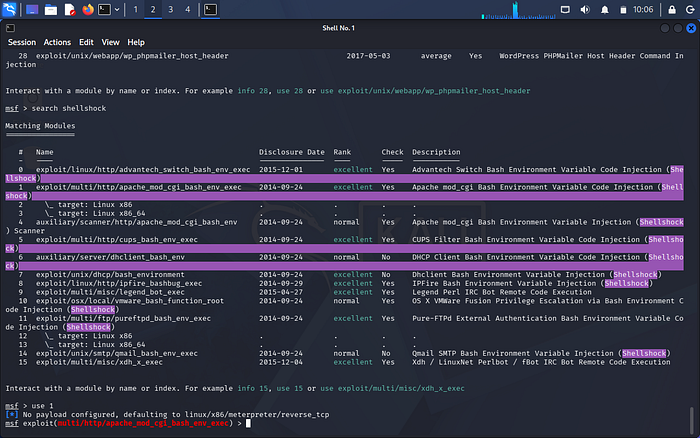
Task: Click the volume speaker tray icon
Action: pos(585,9)
